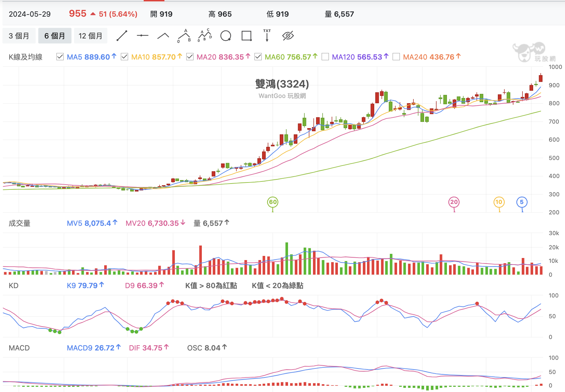Screen dimensions: 565x392
Task: Select the straight trend line drawing tool
Action: [122, 36]
